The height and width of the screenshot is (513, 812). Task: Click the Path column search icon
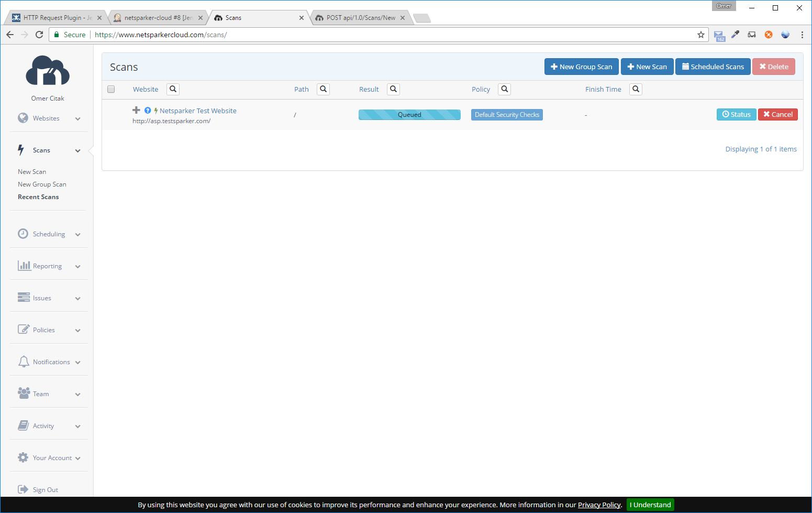[x=323, y=89]
